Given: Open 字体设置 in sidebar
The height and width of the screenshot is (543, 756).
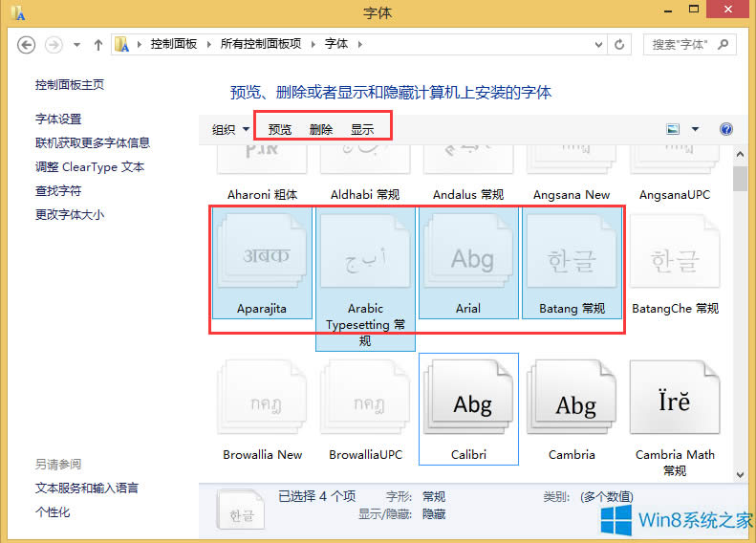Looking at the screenshot, I should 58,119.
